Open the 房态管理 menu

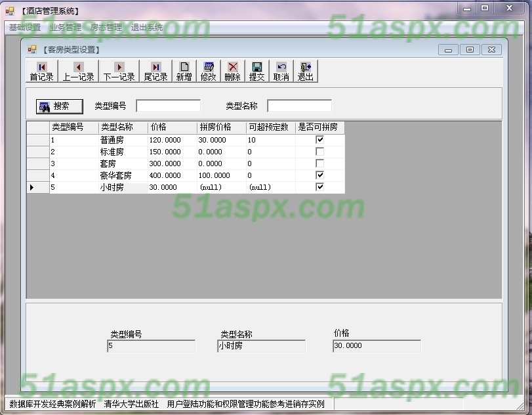(x=106, y=28)
